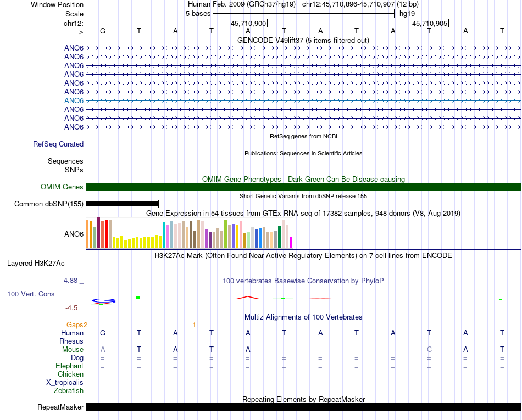The height and width of the screenshot is (420, 522).
Task: Select the Rhesus species row label
Action: pyautogui.click(x=71, y=341)
